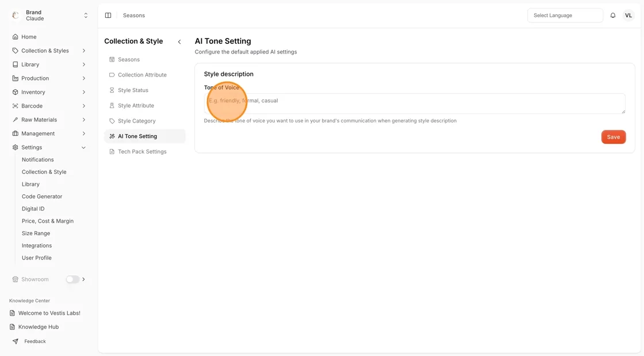Click the Library book icon in main sidebar
The image size is (644, 356).
[15, 64]
